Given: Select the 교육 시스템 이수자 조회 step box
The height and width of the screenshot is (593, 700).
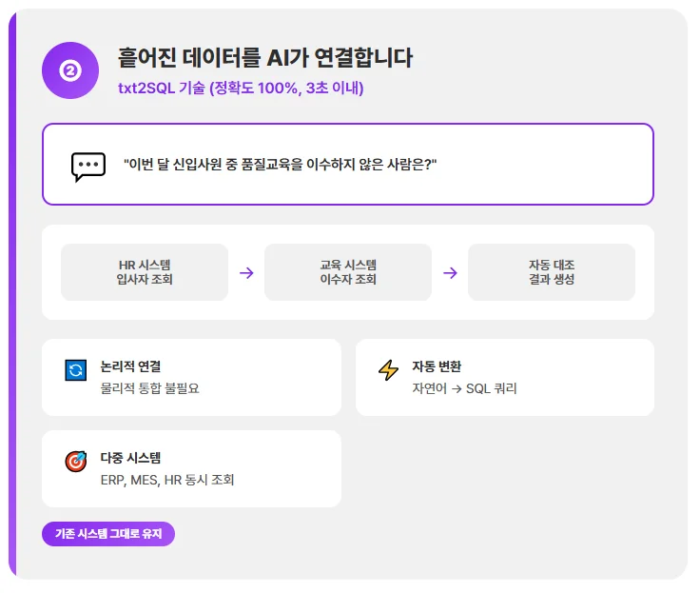Looking at the screenshot, I should pyautogui.click(x=348, y=272).
